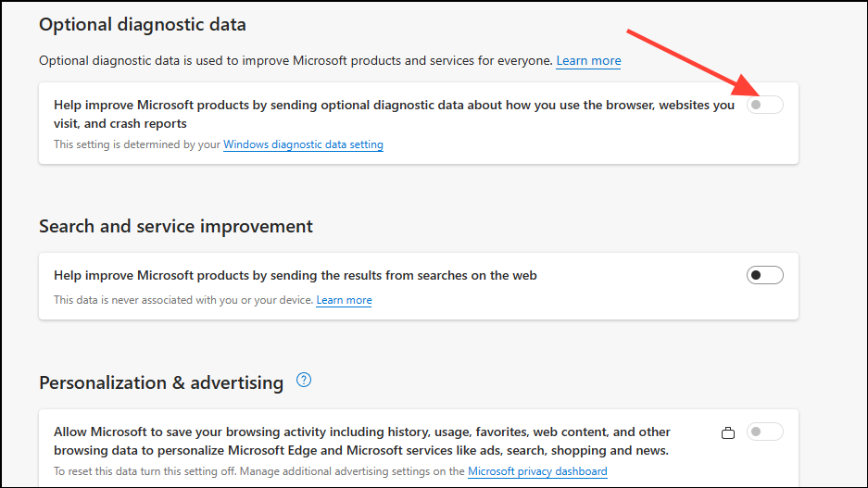This screenshot has height=488, width=868.
Task: Click the Personalization & advertising heading text
Action: tap(161, 382)
